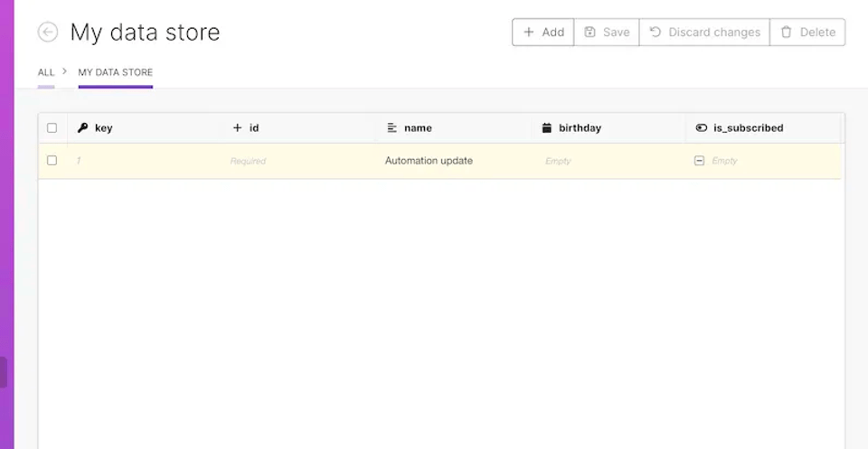Click the key cell showing 1
This screenshot has width=868, height=449.
145,161
